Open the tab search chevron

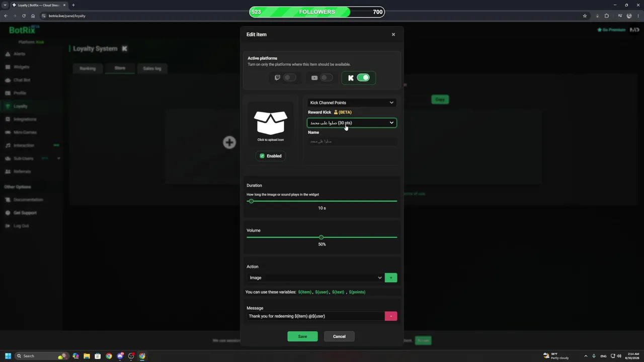pos(5,5)
